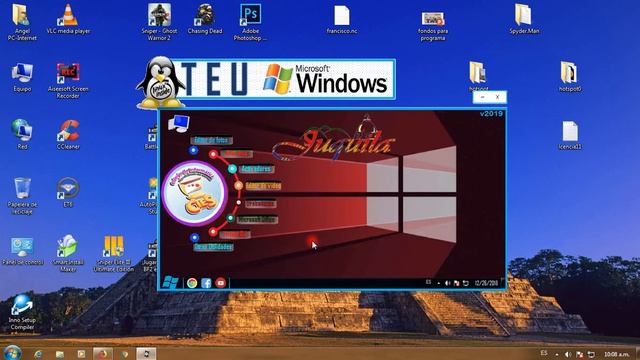Click the speaker icon in the launcher's tray
The width and height of the screenshot is (640, 360).
click(447, 283)
